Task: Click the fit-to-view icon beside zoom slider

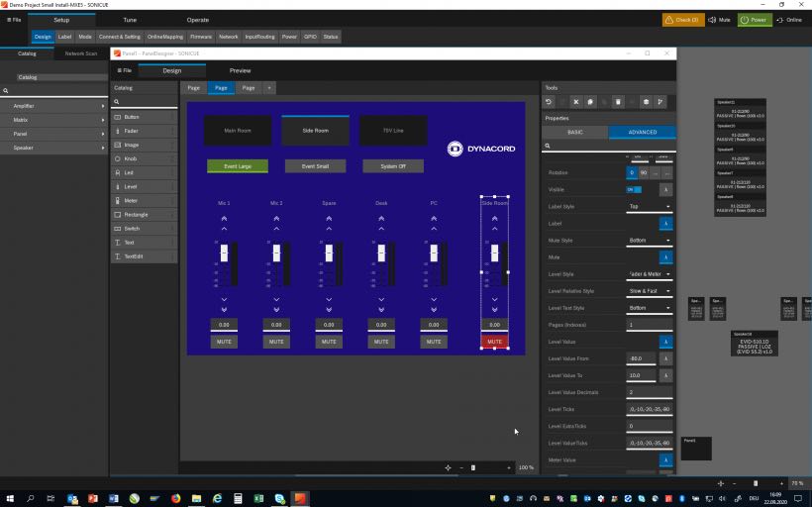Action: click(448, 467)
